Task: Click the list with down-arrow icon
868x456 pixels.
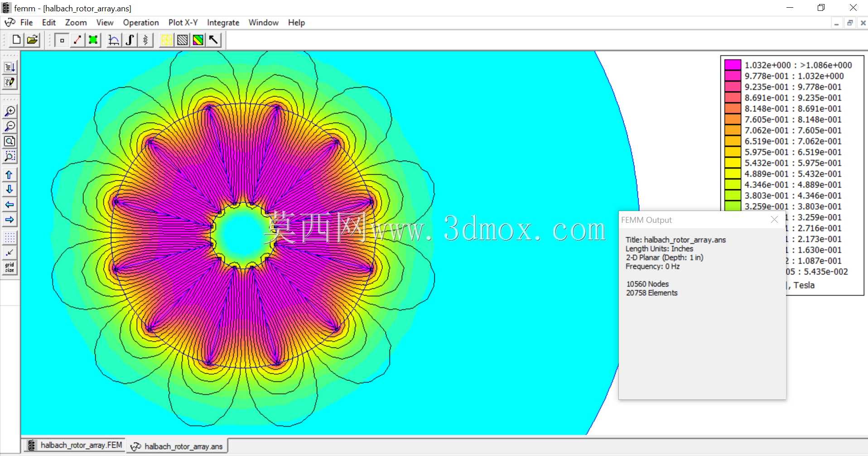Action: click(x=10, y=67)
